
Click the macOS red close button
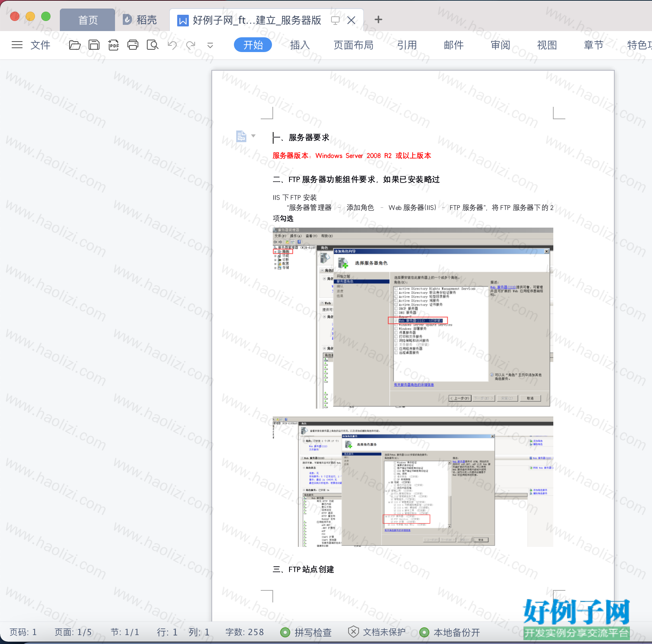coord(15,16)
